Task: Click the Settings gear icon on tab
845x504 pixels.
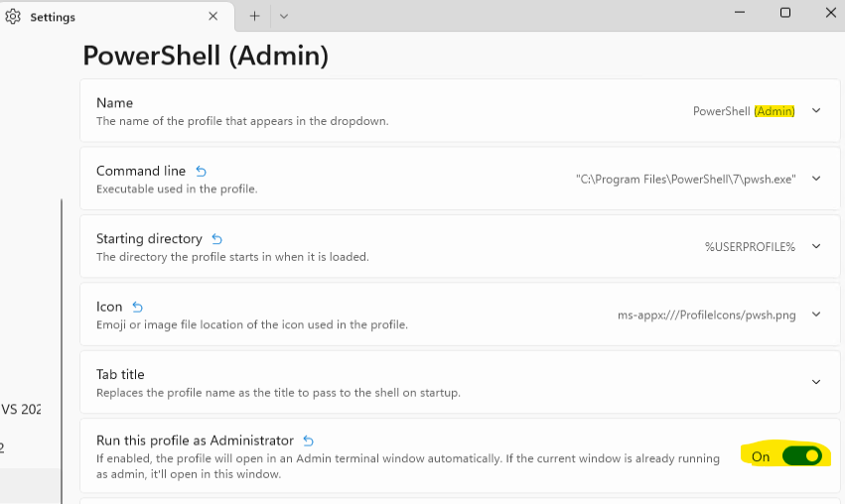Action: click(x=13, y=17)
